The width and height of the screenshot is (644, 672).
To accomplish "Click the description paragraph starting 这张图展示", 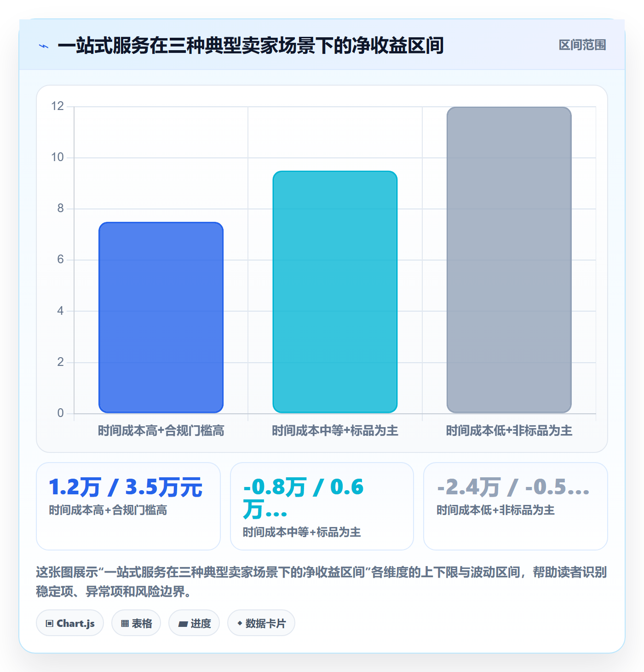I will tap(322, 582).
